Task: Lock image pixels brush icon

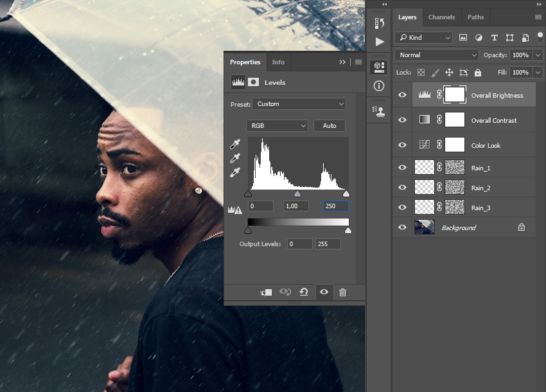Action: pos(435,73)
